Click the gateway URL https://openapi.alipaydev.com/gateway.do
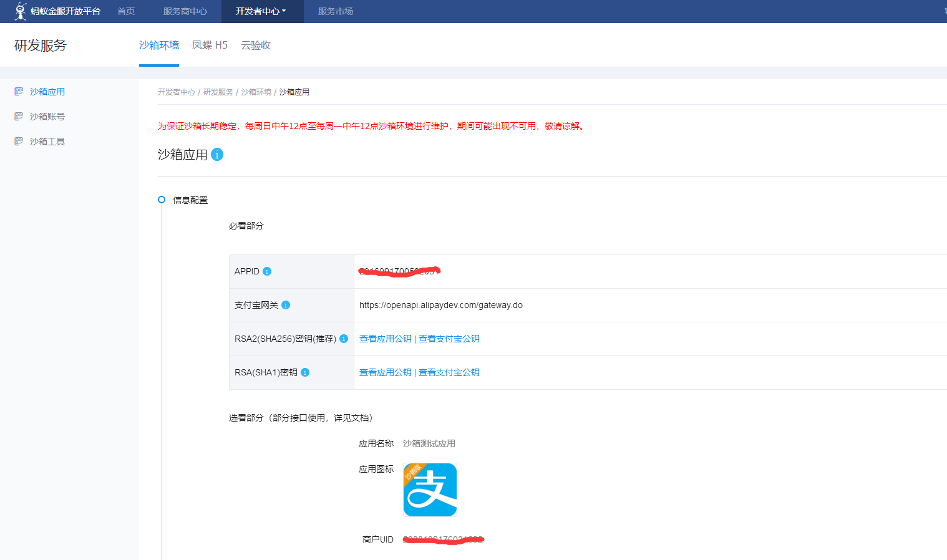Screen dimensions: 947x560 click(x=441, y=305)
